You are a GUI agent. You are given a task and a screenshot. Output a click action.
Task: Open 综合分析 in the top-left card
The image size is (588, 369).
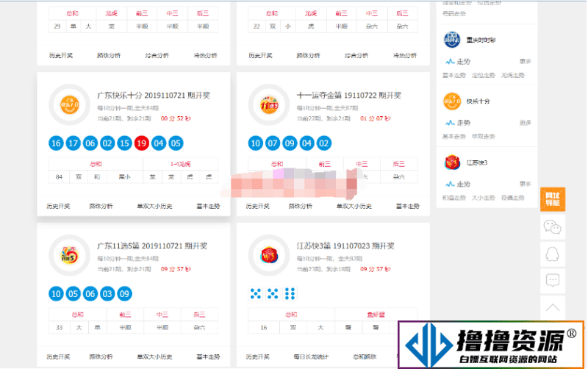157,56
